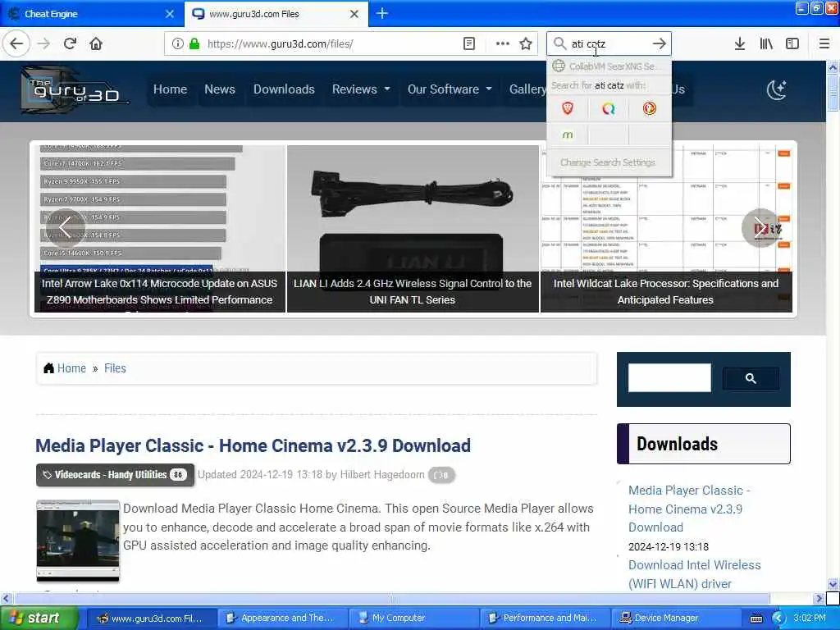Switch to the Cheat Engine tab
Image resolution: width=840 pixels, height=630 pixels.
point(92,14)
